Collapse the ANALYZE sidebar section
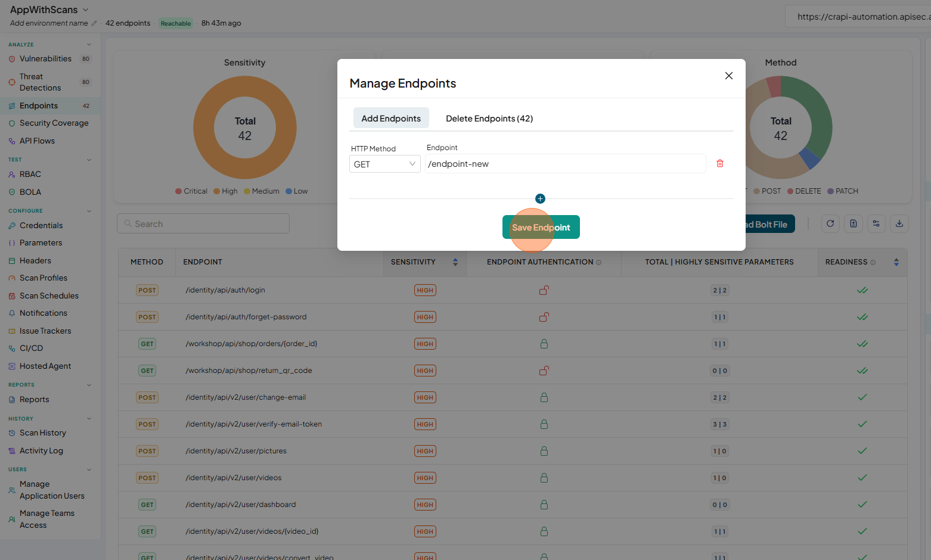The width and height of the screenshot is (931, 560). pyautogui.click(x=89, y=45)
